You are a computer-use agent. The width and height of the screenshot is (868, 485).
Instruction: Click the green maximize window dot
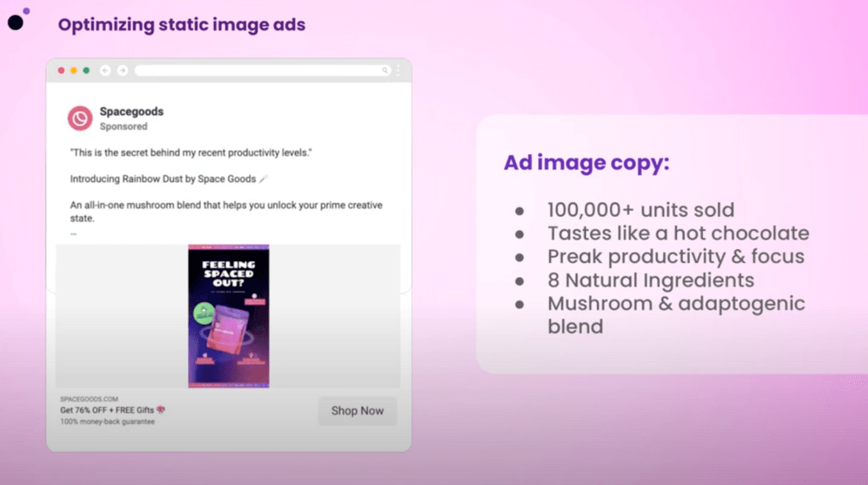click(x=86, y=71)
